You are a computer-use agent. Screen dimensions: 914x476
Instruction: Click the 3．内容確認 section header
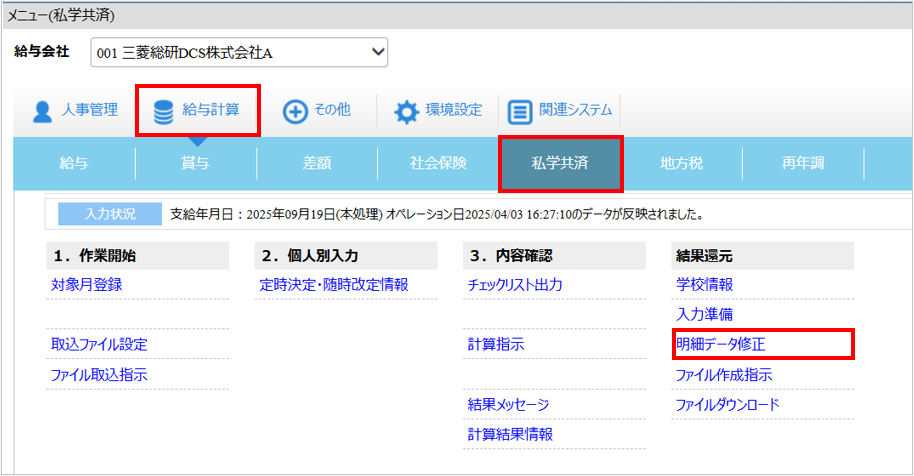point(554,256)
